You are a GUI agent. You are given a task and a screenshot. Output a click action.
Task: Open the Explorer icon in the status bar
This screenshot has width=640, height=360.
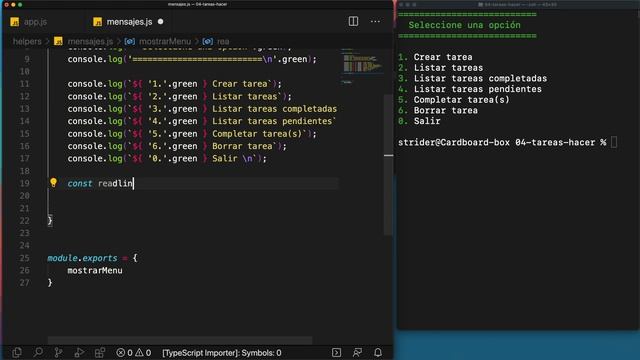[17, 353]
